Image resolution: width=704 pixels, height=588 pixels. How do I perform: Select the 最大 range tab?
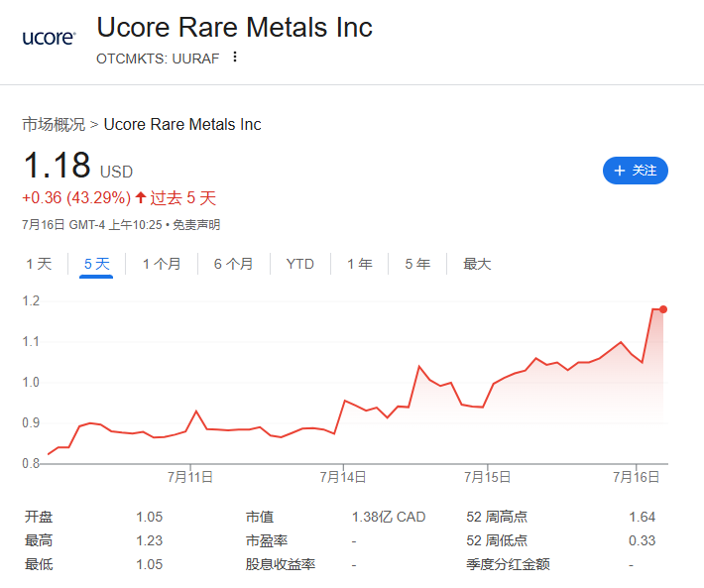point(477,264)
